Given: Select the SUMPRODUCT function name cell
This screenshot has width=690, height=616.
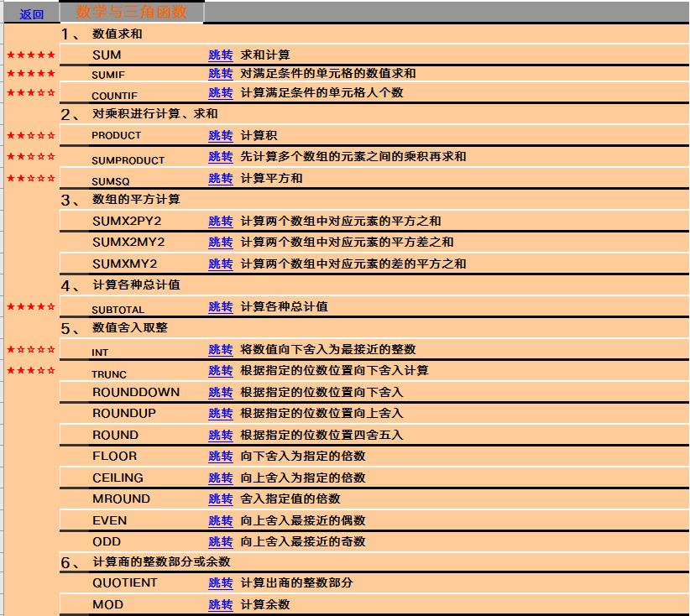Looking at the screenshot, I should (128, 160).
